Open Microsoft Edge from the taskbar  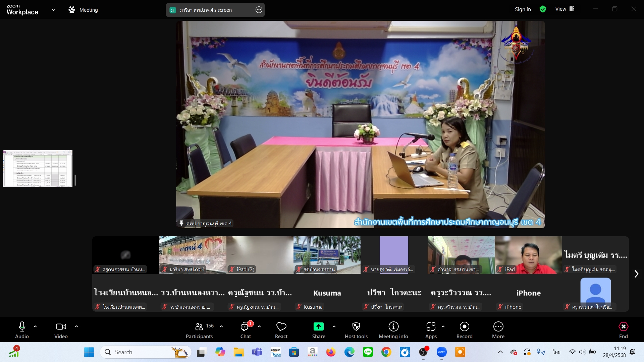pos(350,352)
